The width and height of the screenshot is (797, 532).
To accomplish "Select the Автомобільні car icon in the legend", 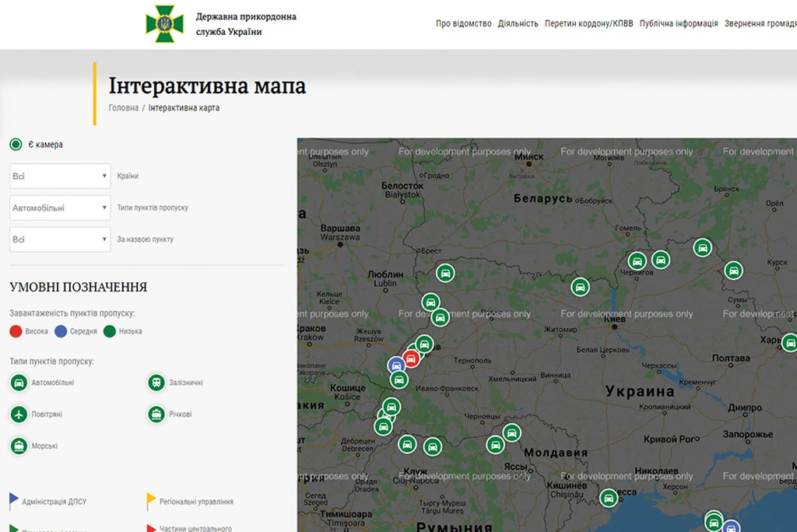I will pyautogui.click(x=17, y=382).
